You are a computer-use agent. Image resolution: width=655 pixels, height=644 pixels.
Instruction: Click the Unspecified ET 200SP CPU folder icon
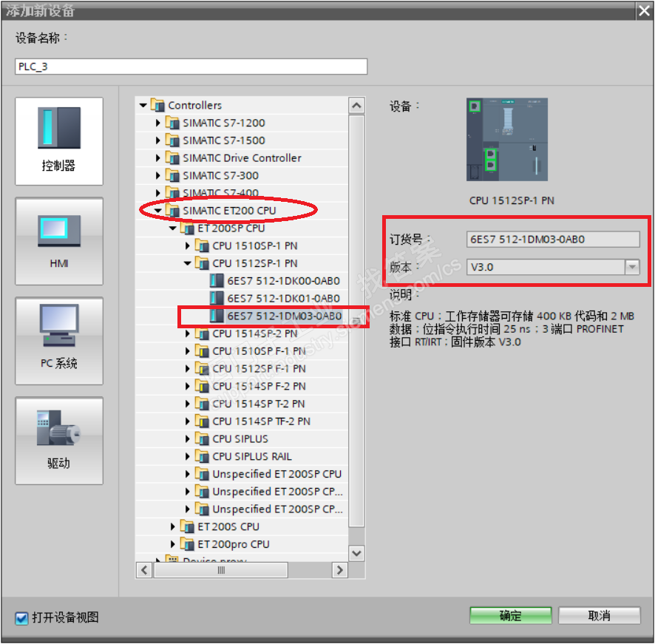pyautogui.click(x=202, y=474)
